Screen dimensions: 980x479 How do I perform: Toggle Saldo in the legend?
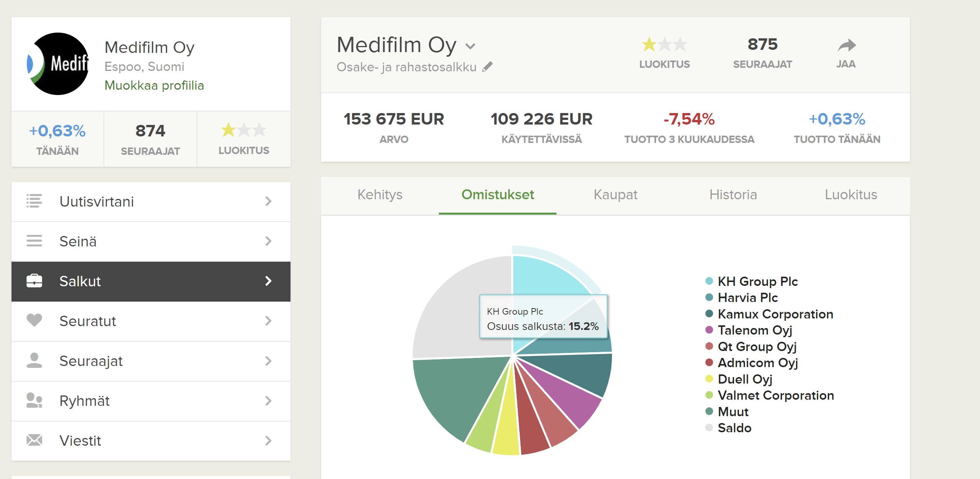[x=728, y=428]
